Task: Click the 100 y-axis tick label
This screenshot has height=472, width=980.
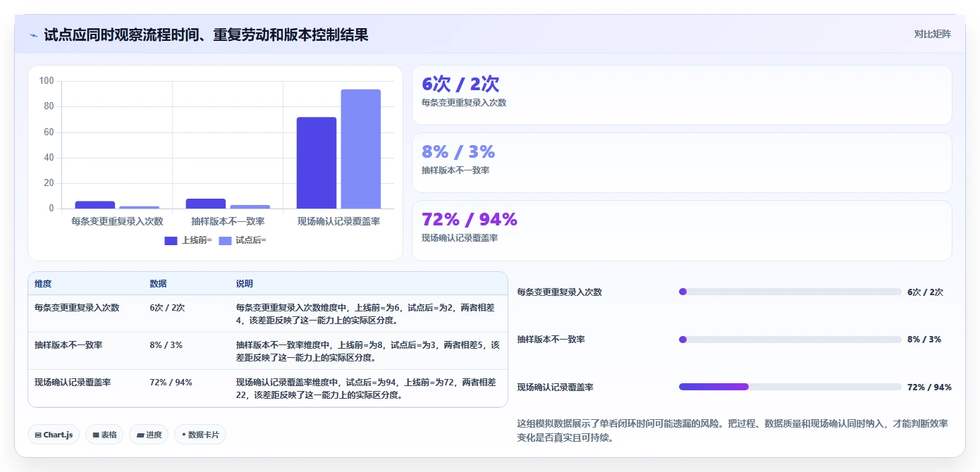Action: [47, 81]
